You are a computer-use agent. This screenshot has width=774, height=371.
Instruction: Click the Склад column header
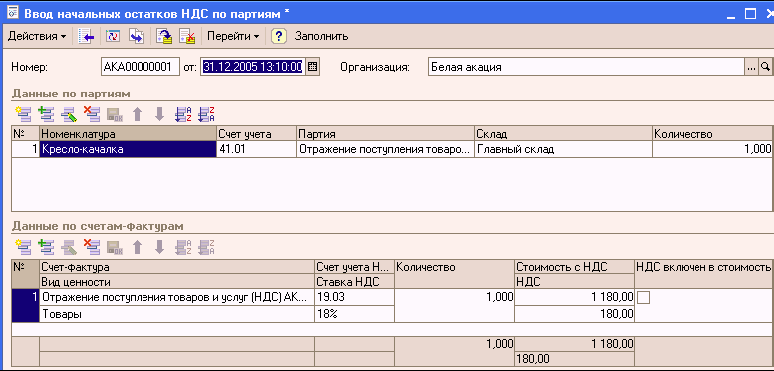(564, 134)
